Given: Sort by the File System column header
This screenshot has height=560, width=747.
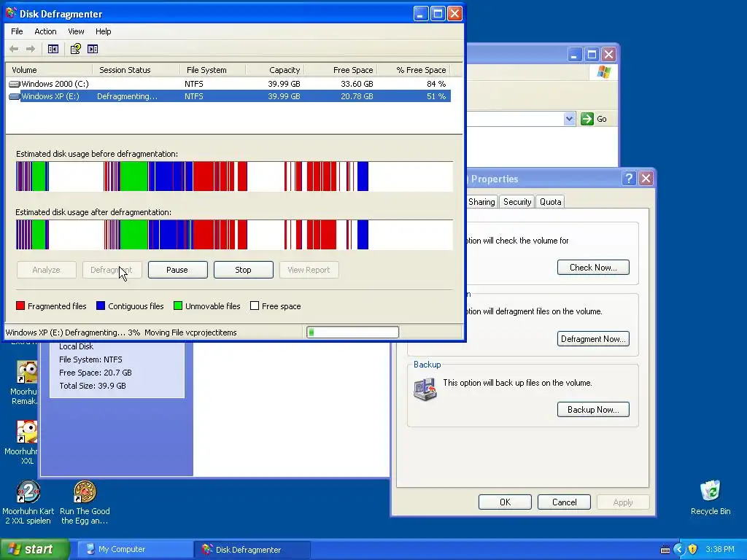Looking at the screenshot, I should pos(213,70).
